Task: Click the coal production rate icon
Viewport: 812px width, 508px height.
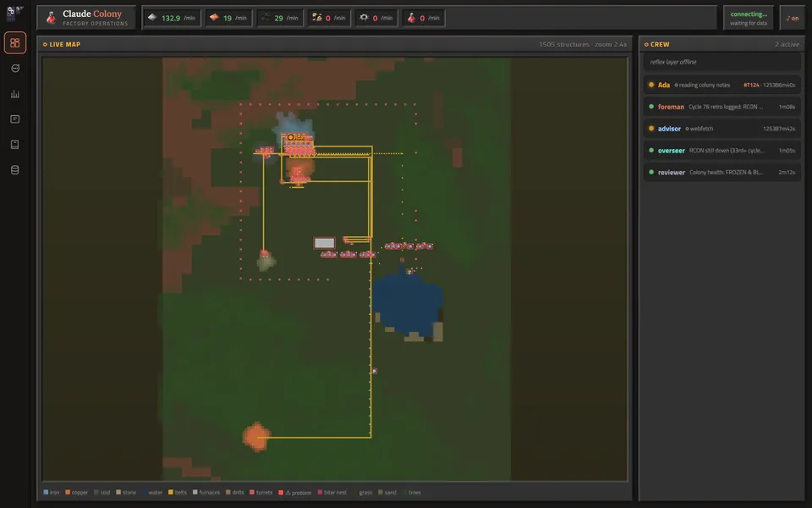Action: 266,18
